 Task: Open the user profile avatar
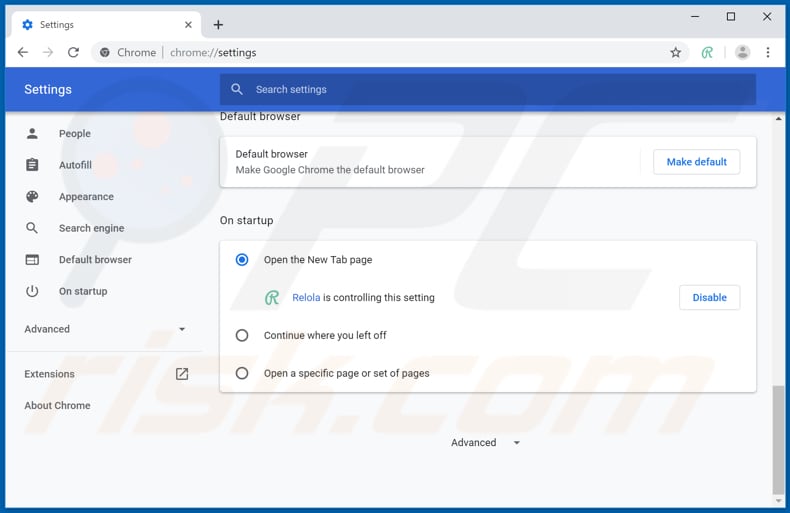[742, 52]
